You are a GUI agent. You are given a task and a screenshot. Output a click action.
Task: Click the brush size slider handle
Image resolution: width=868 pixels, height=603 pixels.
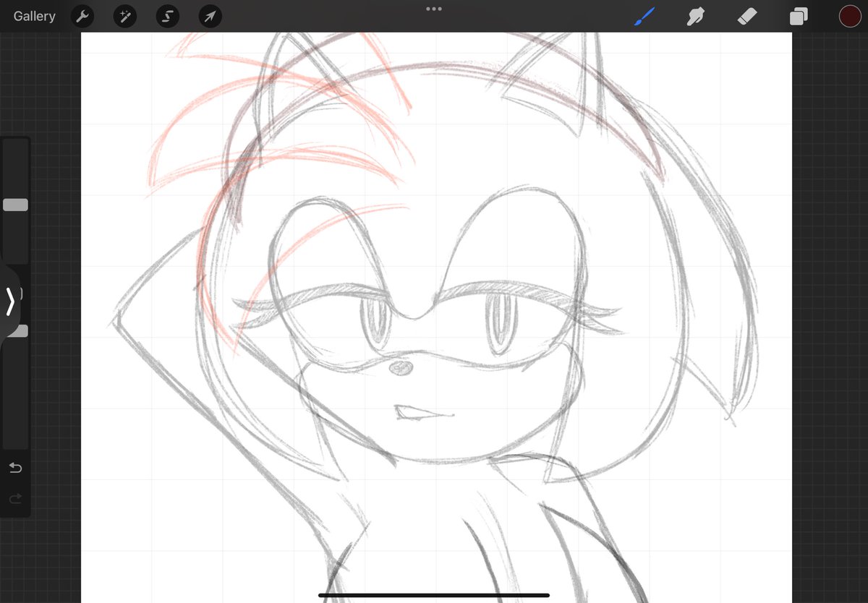point(15,205)
